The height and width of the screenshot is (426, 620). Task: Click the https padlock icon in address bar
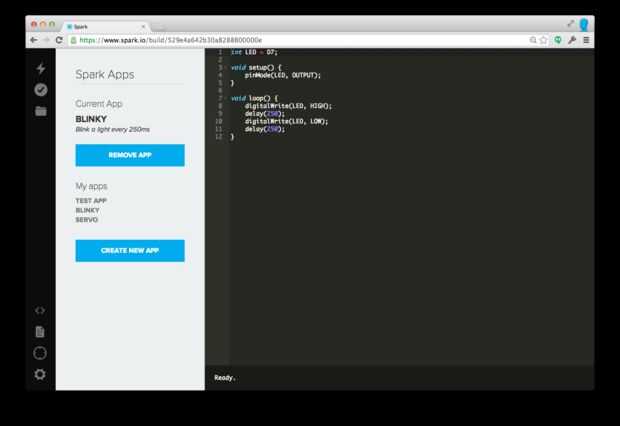click(73, 40)
